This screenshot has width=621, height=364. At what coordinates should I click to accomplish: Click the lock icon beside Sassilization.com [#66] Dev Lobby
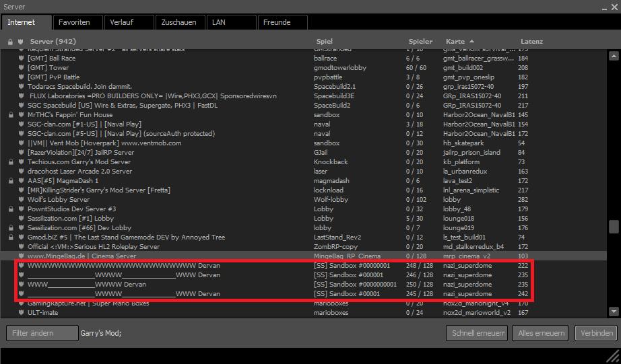(x=11, y=228)
